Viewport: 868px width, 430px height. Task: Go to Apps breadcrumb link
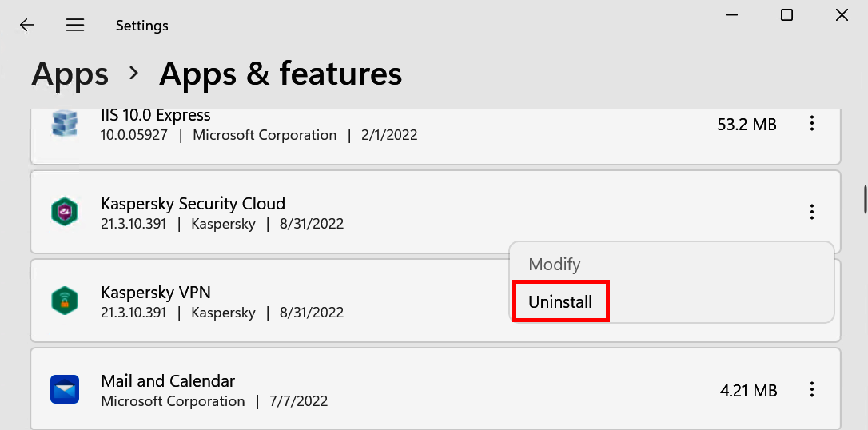tap(70, 74)
